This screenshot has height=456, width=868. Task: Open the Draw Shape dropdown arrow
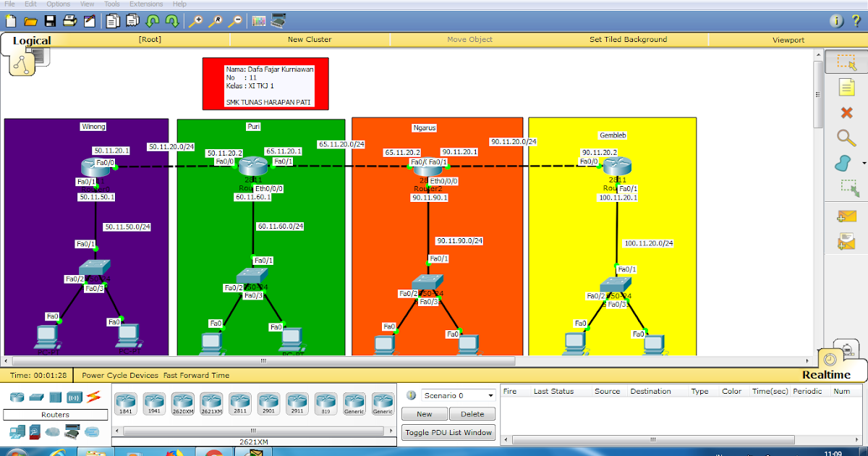(864, 162)
